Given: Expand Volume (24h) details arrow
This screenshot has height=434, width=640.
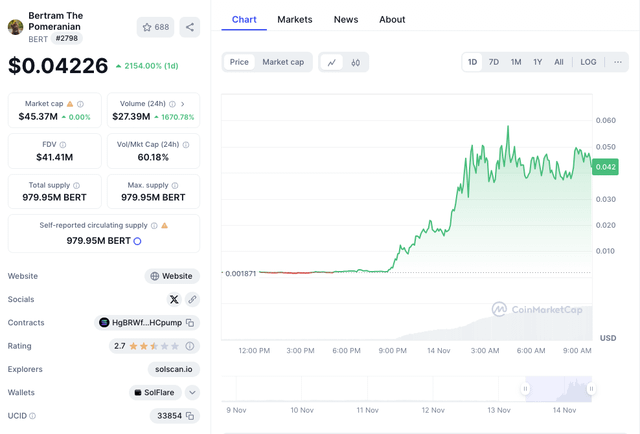Looking at the screenshot, I should (183, 104).
